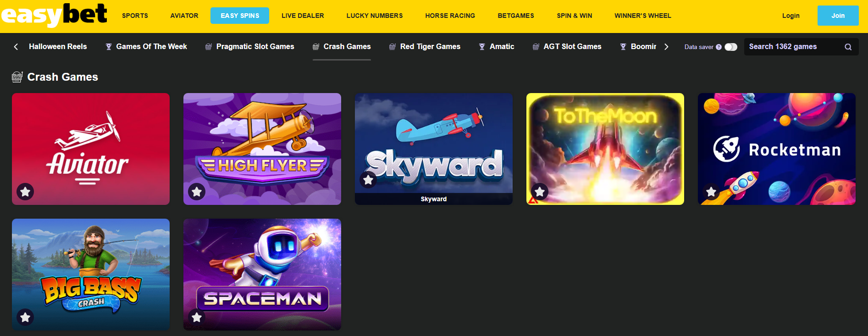Image resolution: width=868 pixels, height=336 pixels.
Task: Favorite the Aviator game with star icon
Action: 26,192
